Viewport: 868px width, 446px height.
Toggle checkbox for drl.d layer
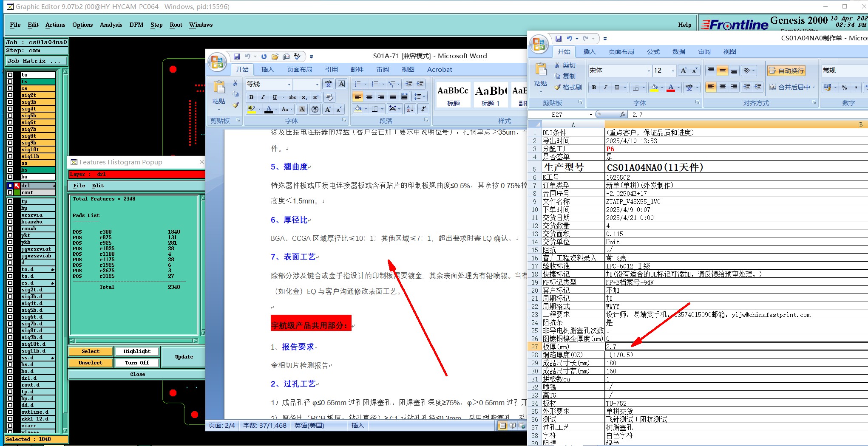pyautogui.click(x=10, y=378)
